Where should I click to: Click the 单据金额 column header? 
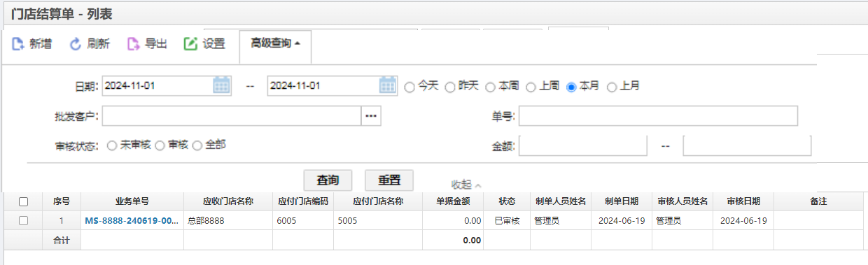[x=453, y=201]
